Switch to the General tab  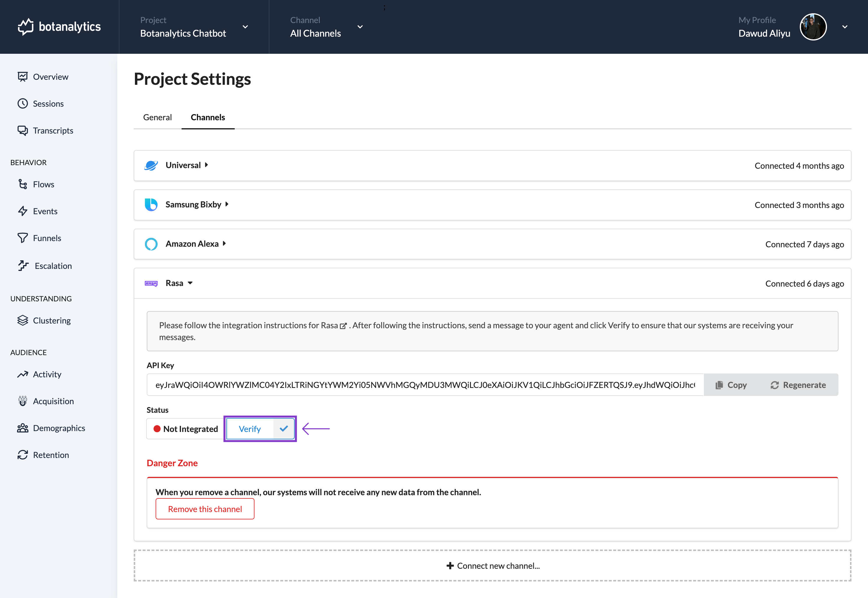point(157,117)
